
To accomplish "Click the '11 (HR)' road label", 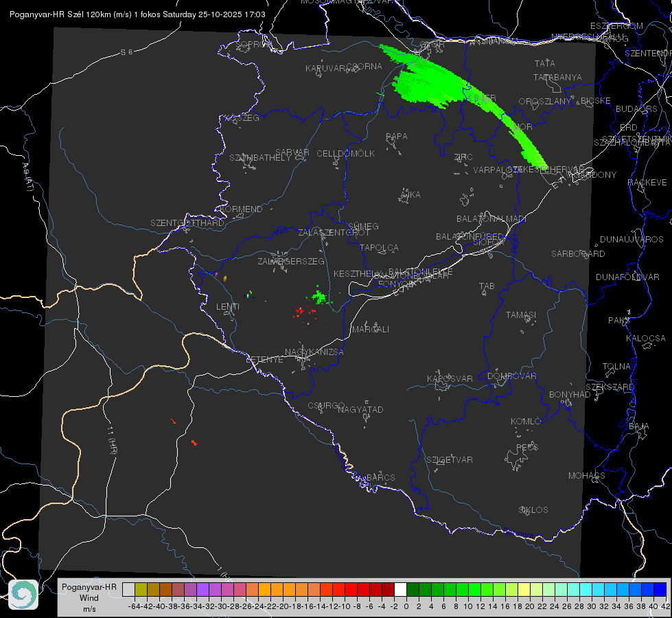I will click(x=111, y=440).
